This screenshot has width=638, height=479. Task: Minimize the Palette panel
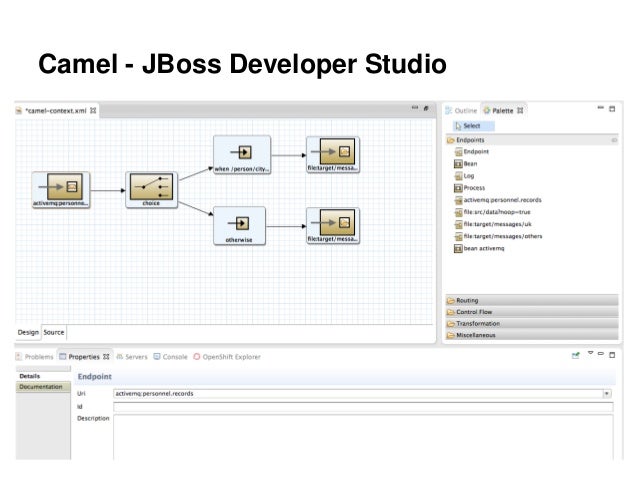[x=601, y=108]
